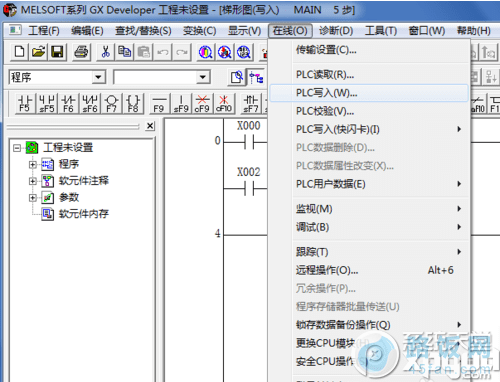
Task: Collapse the 工程未设置 tree root
Action: (x=17, y=148)
